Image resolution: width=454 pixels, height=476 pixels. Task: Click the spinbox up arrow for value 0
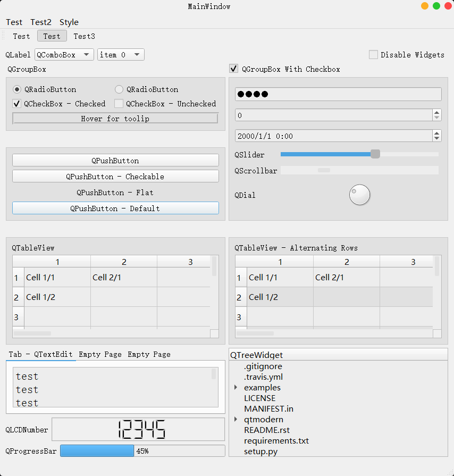[x=437, y=112]
